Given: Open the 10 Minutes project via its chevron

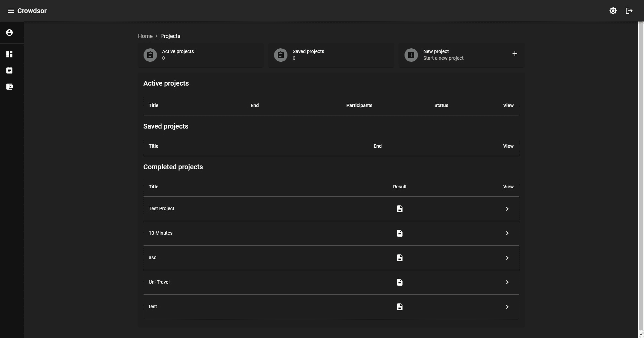Looking at the screenshot, I should click(507, 233).
